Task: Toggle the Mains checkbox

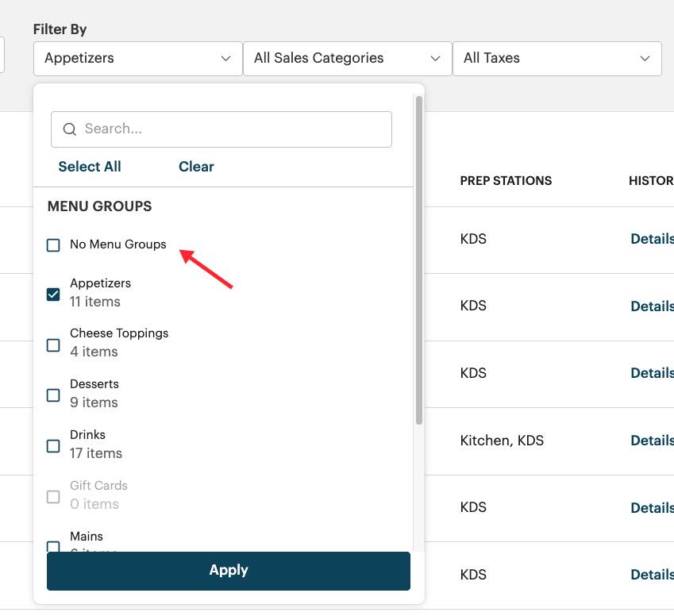Action: (x=53, y=546)
